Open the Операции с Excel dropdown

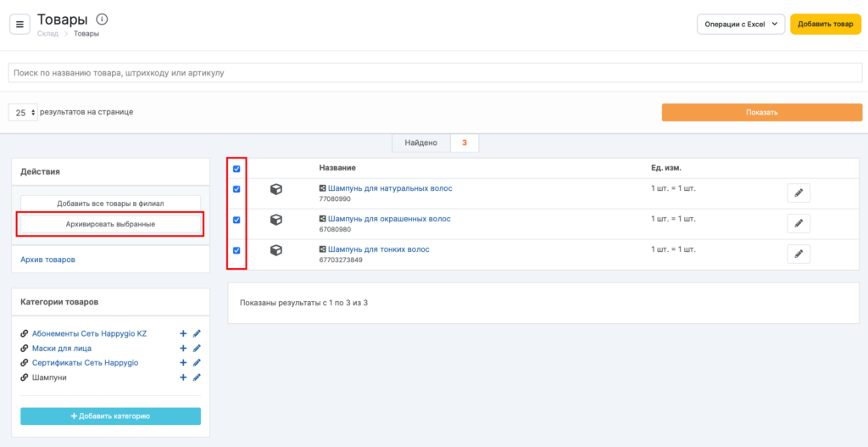(741, 25)
